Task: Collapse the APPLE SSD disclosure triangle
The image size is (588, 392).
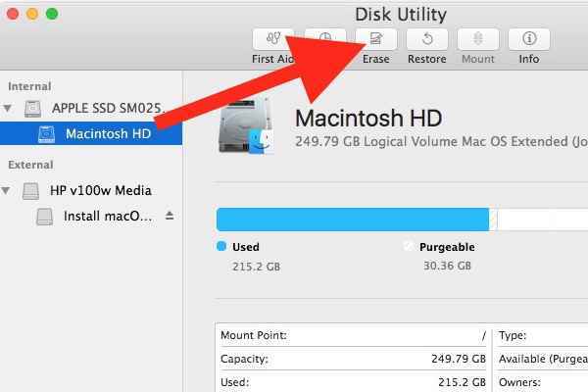Action: click(10, 108)
